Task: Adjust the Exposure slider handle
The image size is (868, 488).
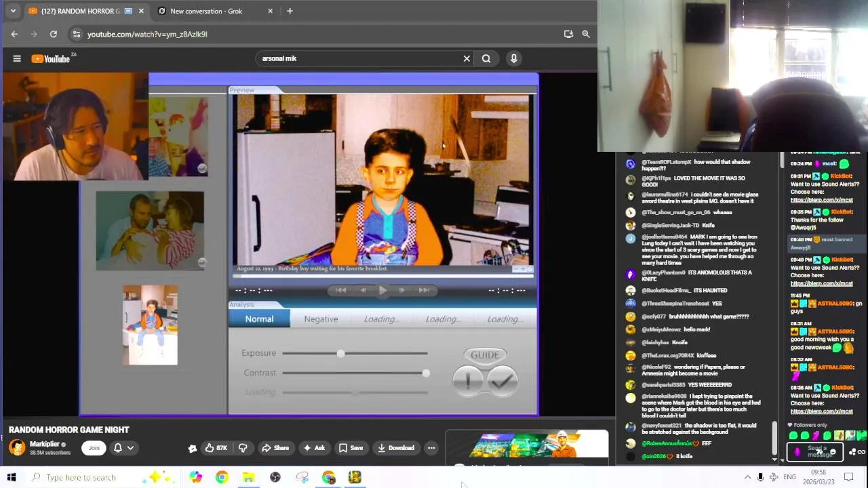Action: click(340, 353)
